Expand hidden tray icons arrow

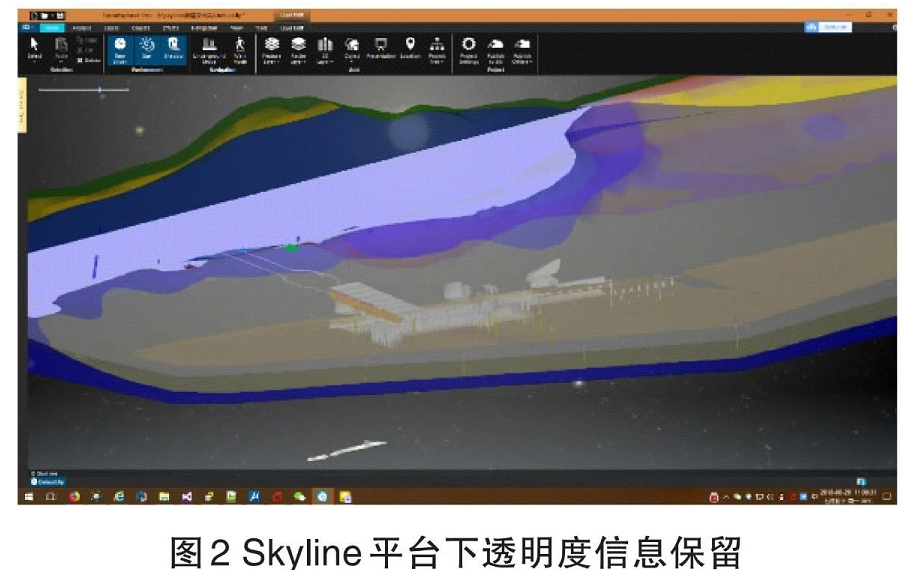click(x=726, y=497)
